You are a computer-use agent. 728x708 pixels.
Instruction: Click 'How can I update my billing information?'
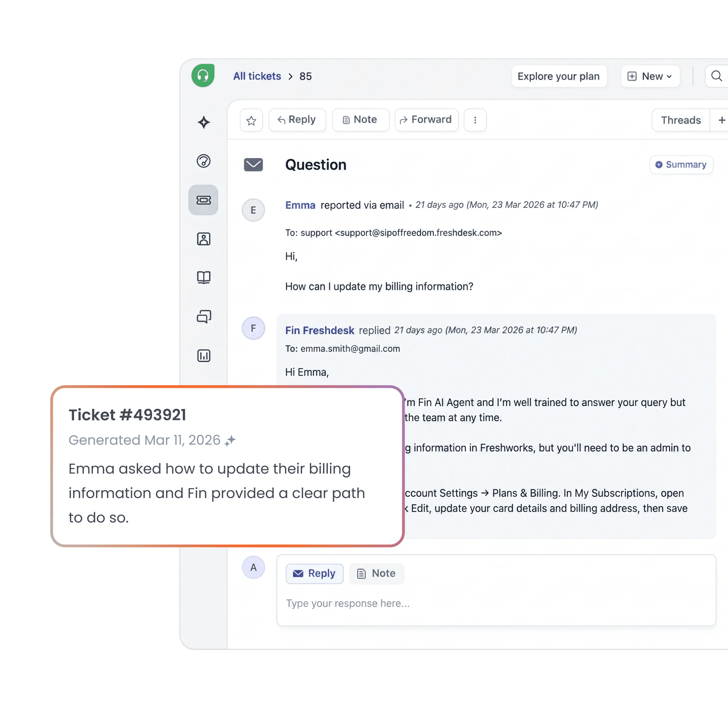[x=379, y=287]
